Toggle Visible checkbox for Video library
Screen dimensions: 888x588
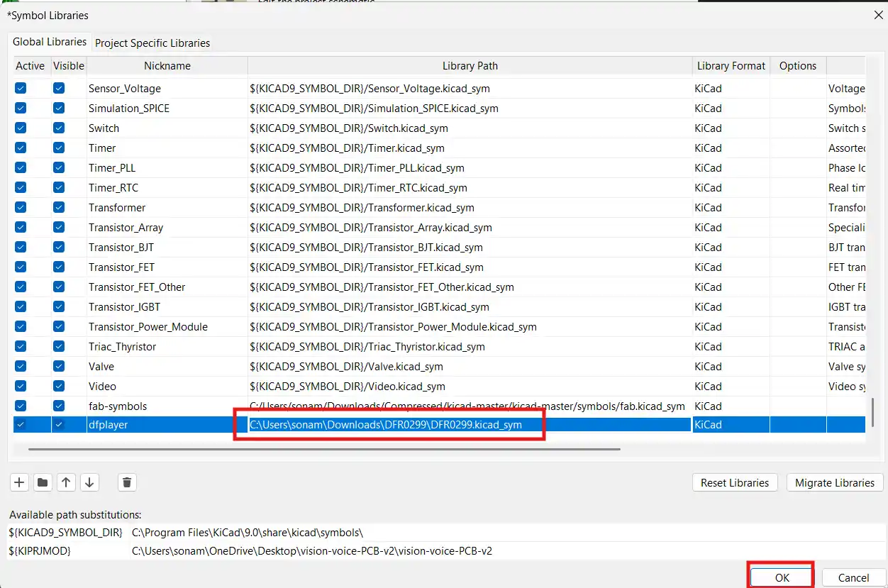click(59, 387)
